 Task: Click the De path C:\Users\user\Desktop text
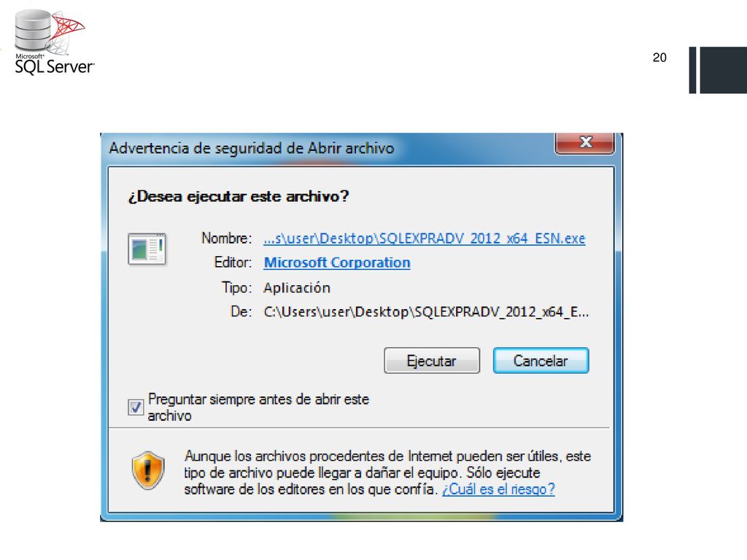[x=426, y=312]
